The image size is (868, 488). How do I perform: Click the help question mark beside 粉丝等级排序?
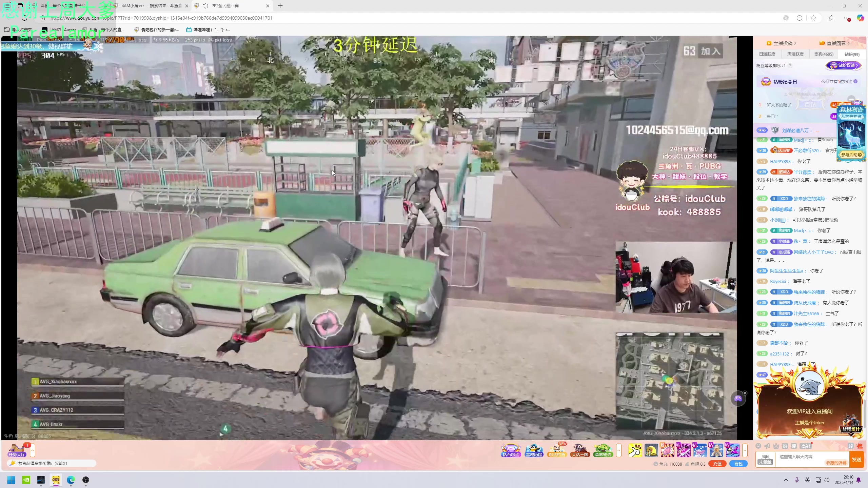(790, 66)
